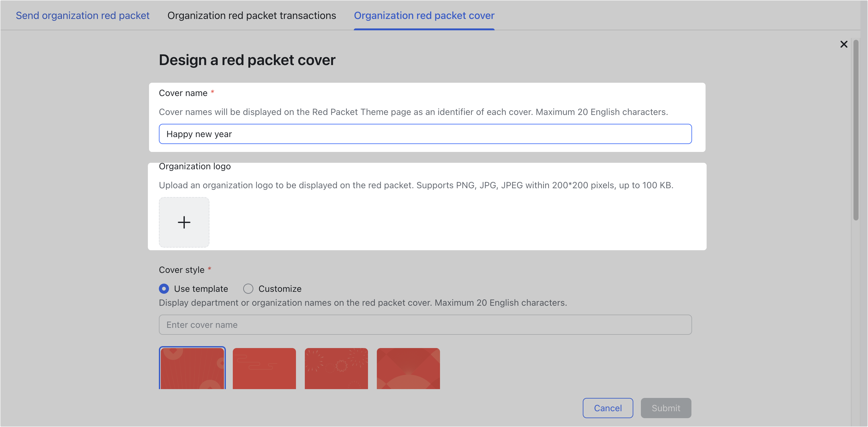Select the Customize radio option
The height and width of the screenshot is (427, 868).
(248, 288)
